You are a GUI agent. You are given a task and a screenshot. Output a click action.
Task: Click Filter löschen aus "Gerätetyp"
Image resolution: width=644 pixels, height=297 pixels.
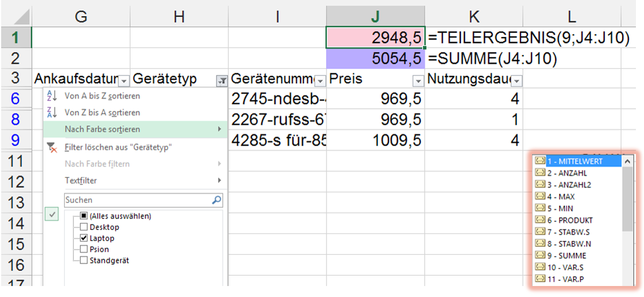click(118, 147)
